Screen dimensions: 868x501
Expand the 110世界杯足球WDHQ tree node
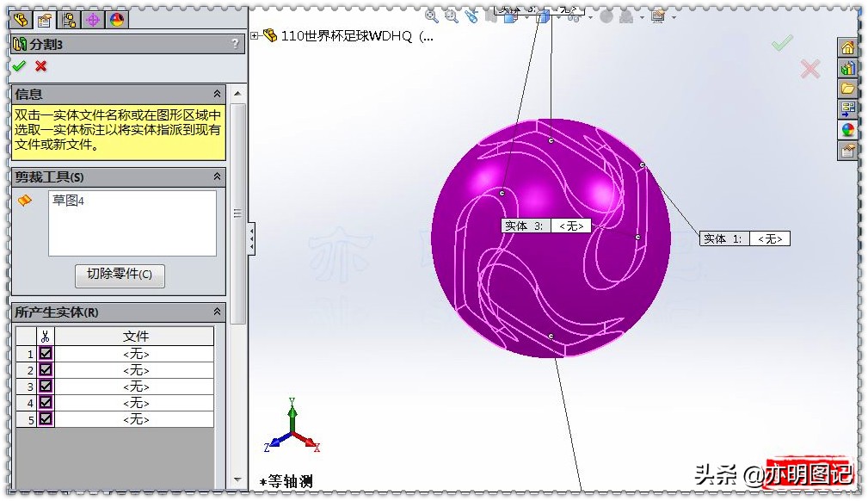[255, 36]
